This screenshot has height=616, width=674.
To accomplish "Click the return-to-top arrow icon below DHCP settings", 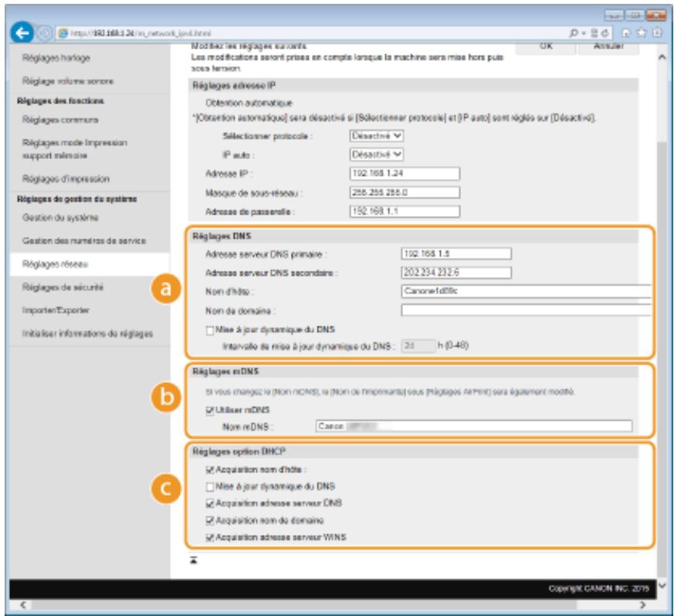I will (194, 560).
